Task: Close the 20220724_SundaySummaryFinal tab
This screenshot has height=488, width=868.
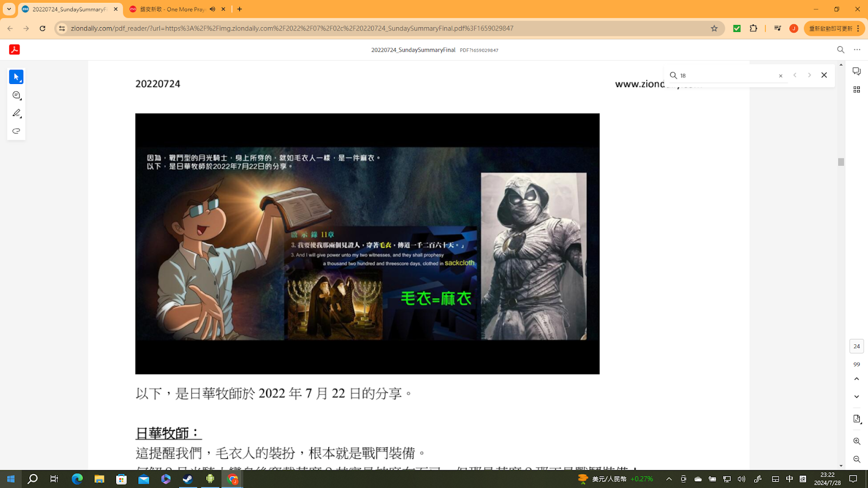Action: (116, 9)
